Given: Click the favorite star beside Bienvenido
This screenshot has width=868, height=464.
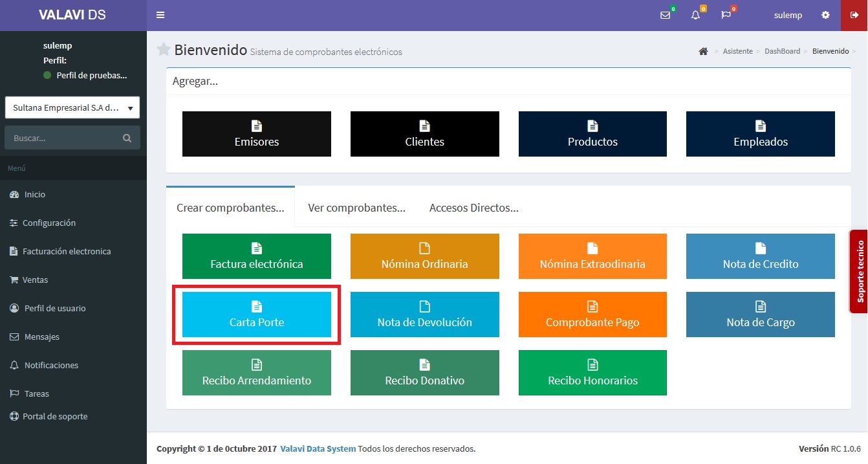Looking at the screenshot, I should pyautogui.click(x=164, y=49).
